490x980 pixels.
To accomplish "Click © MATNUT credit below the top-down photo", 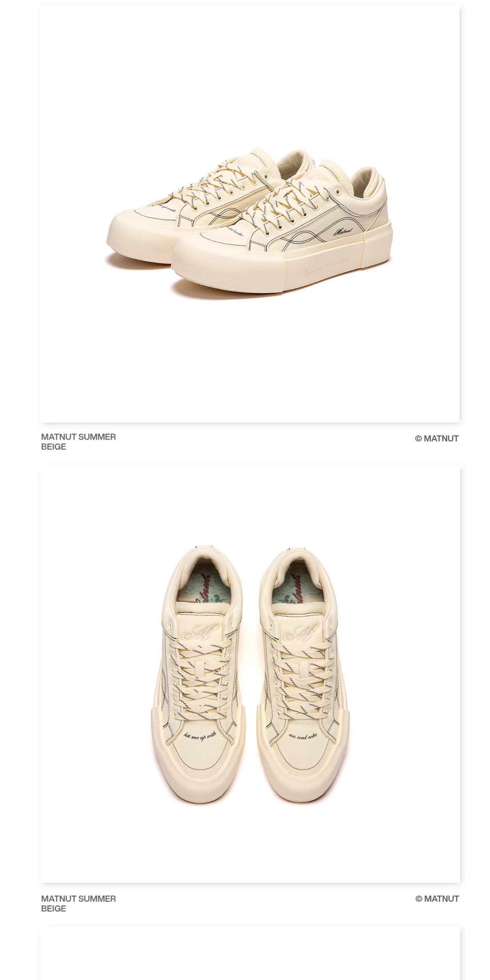I will click(x=437, y=899).
